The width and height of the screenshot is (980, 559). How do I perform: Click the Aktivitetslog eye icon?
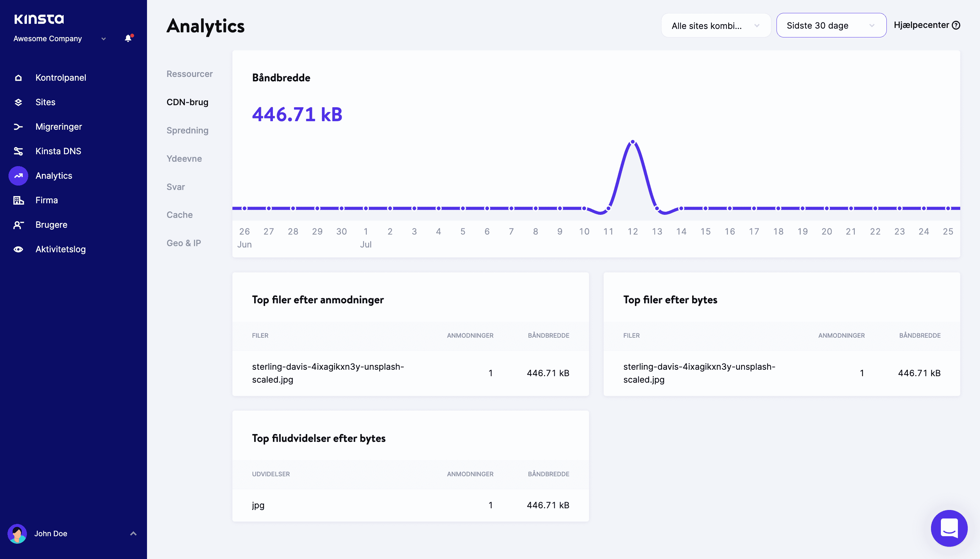pos(18,249)
